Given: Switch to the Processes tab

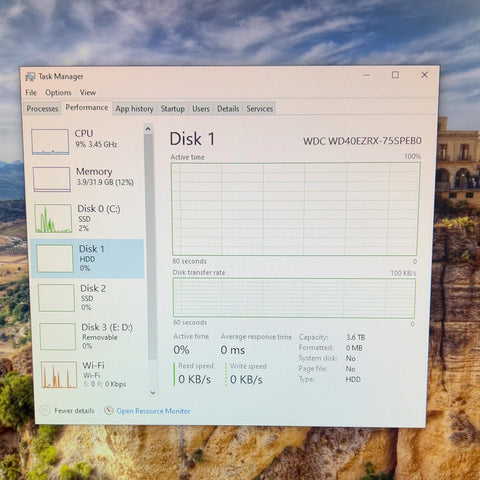Looking at the screenshot, I should tap(42, 109).
